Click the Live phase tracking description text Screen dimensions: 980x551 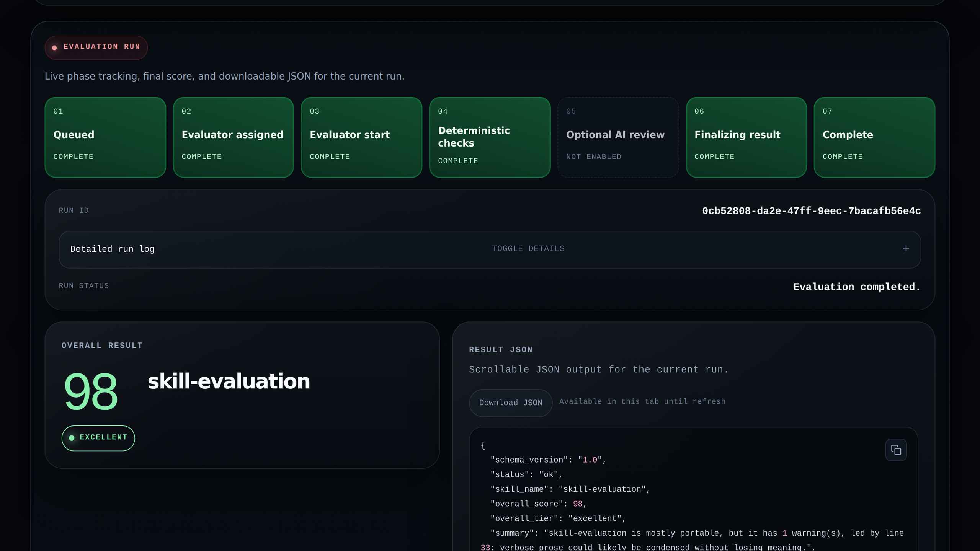[x=225, y=76]
